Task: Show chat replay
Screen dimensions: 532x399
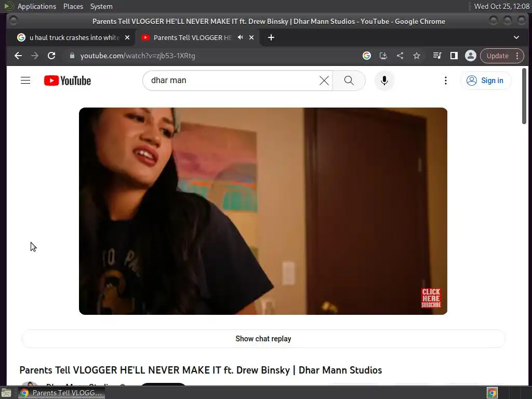Action: 263,339
